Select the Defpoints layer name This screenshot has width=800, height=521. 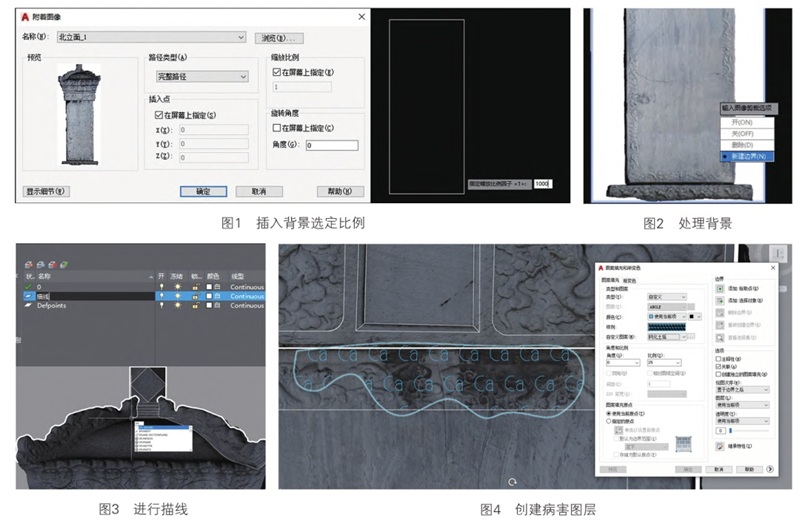tap(52, 305)
